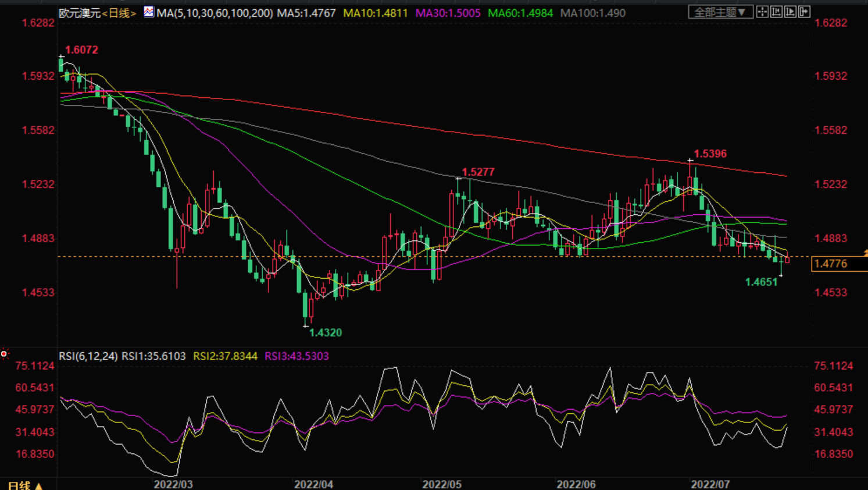Click the MA(5,10,30,60,100,200) indicator label

[215, 13]
